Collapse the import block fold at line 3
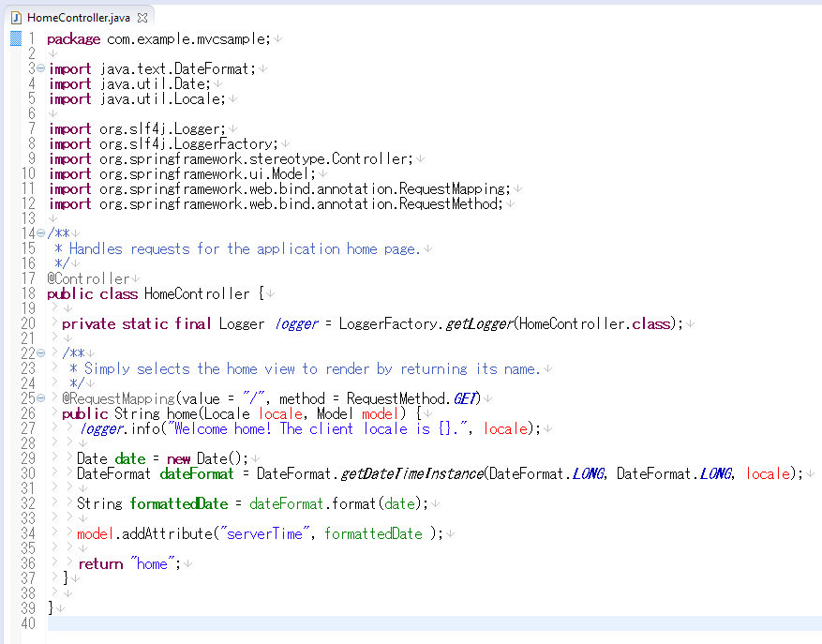 click(x=41, y=68)
